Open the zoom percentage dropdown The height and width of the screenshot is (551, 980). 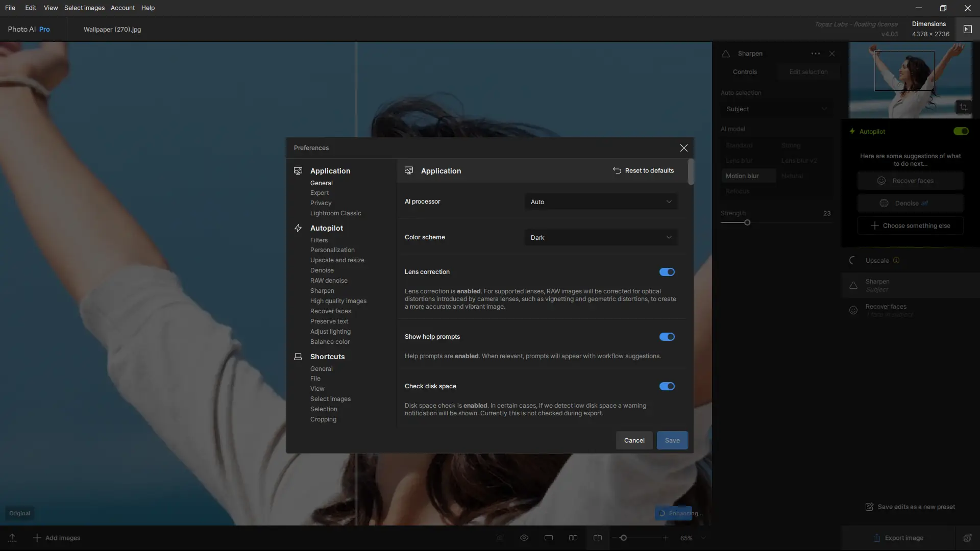coord(703,538)
